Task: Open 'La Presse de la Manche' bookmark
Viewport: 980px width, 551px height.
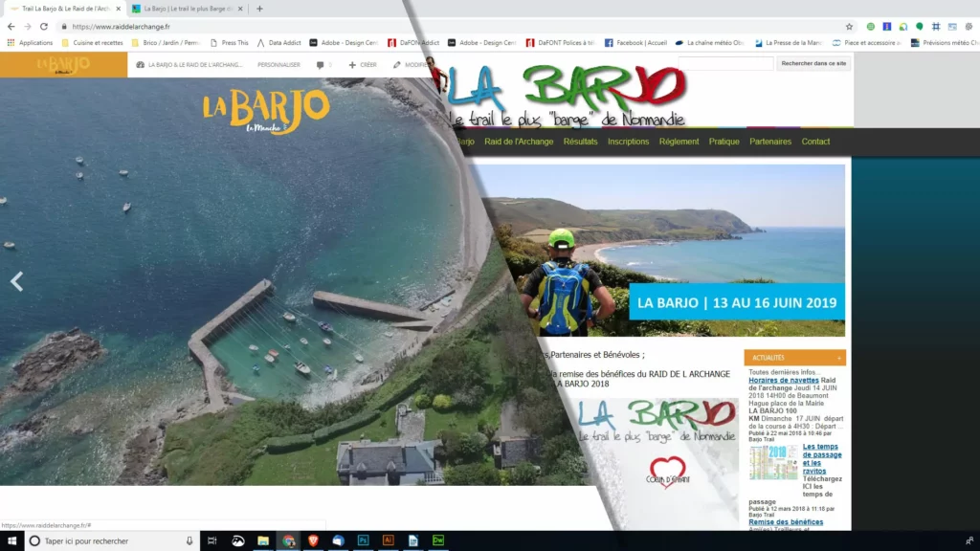Action: pyautogui.click(x=789, y=43)
